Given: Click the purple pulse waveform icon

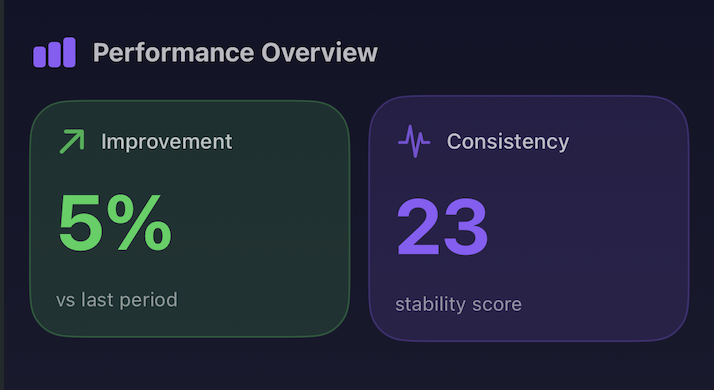Looking at the screenshot, I should pos(414,141).
